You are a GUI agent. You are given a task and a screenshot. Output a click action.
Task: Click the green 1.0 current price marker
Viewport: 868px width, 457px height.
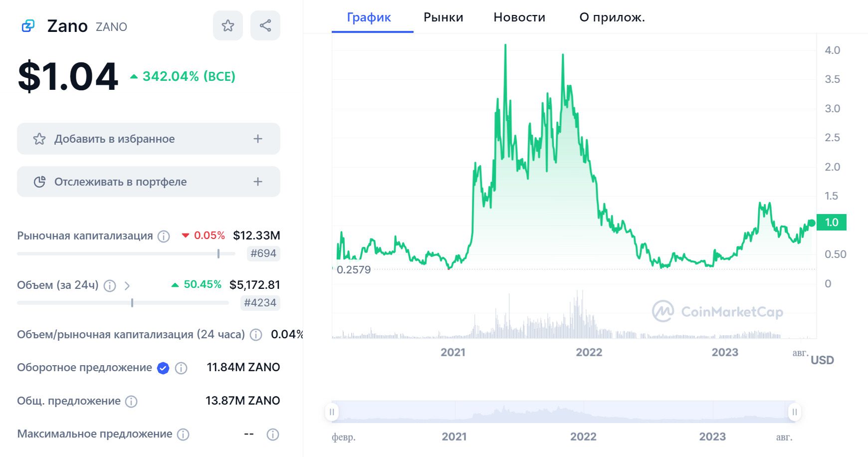point(832,223)
